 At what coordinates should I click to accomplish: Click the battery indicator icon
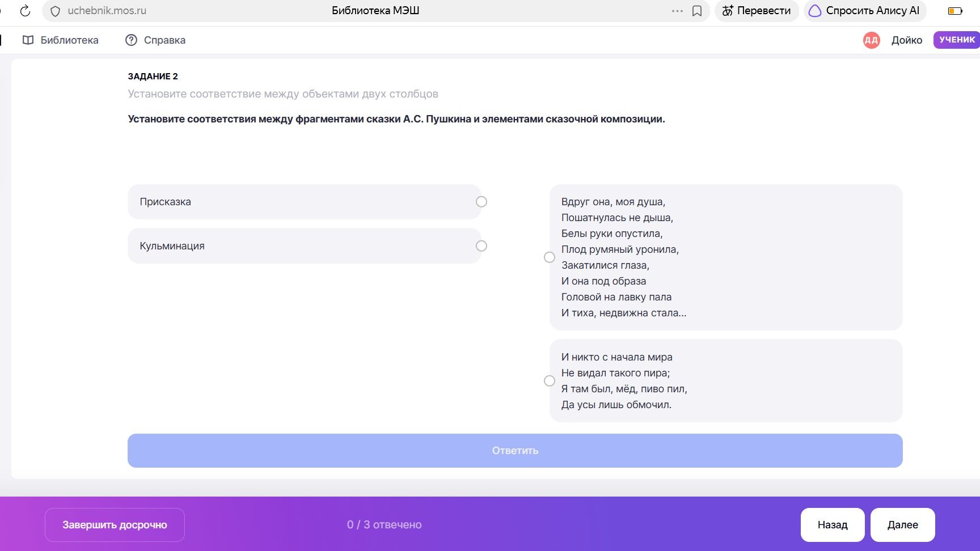(x=955, y=11)
